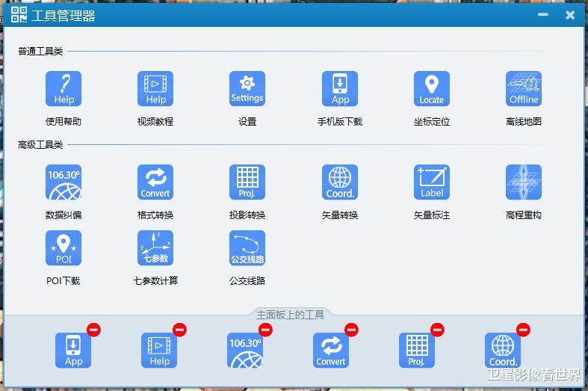Click the 坐标定位 text label
Image resolution: width=588 pixels, height=391 pixels.
click(x=432, y=121)
